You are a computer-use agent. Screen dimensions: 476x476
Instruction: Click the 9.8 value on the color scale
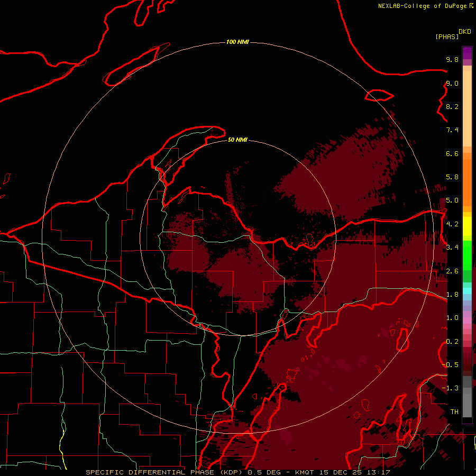pos(452,59)
